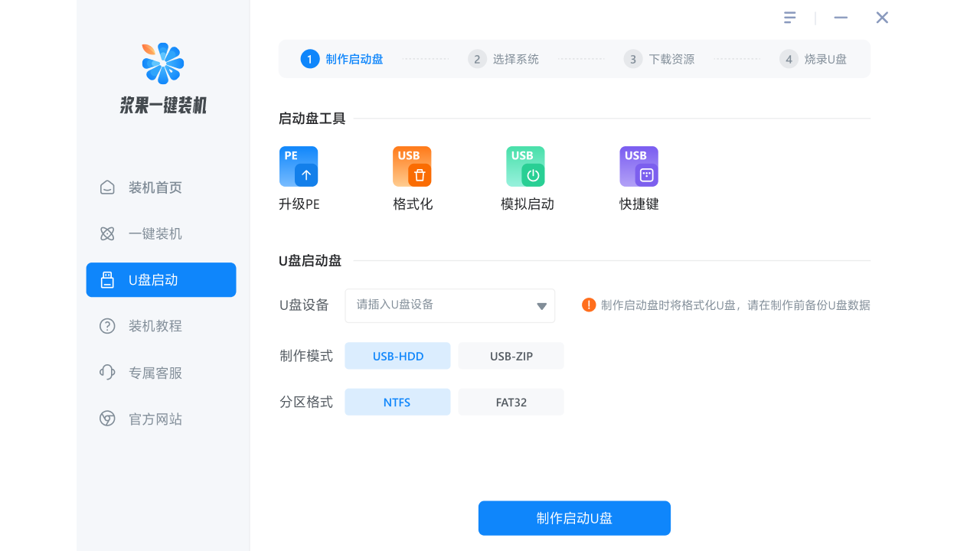This screenshot has width=980, height=551.
Task: Select USB-ZIP production mode
Action: (x=511, y=355)
